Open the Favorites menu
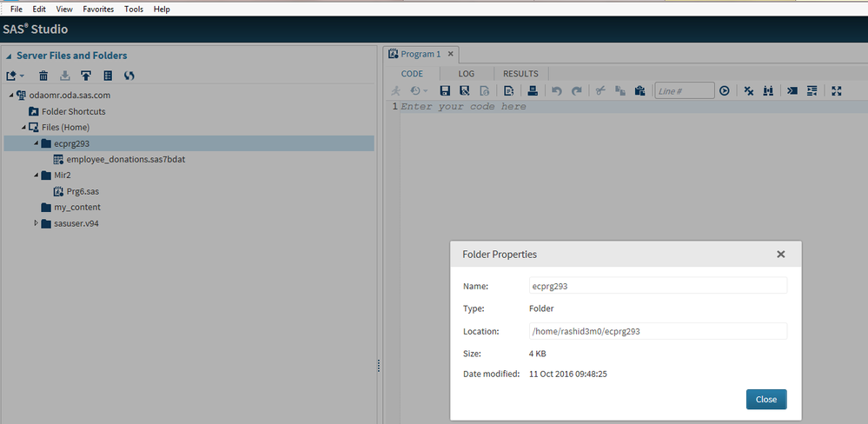Image resolution: width=868 pixels, height=424 pixels. pyautogui.click(x=98, y=9)
